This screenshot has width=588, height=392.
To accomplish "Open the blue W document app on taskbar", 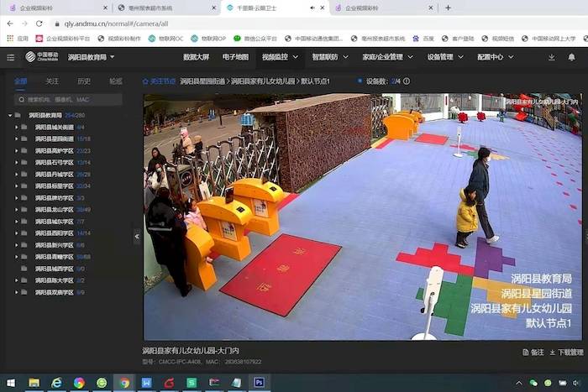I will pyautogui.click(x=147, y=383).
